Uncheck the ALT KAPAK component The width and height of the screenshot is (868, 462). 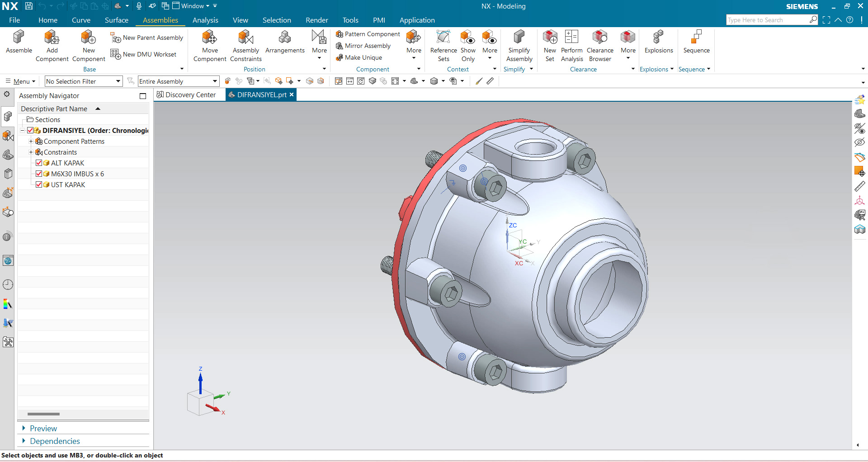(39, 163)
